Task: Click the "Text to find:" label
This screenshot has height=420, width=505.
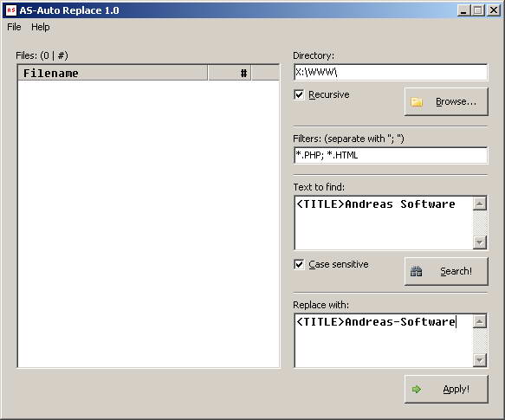Action: click(x=319, y=187)
